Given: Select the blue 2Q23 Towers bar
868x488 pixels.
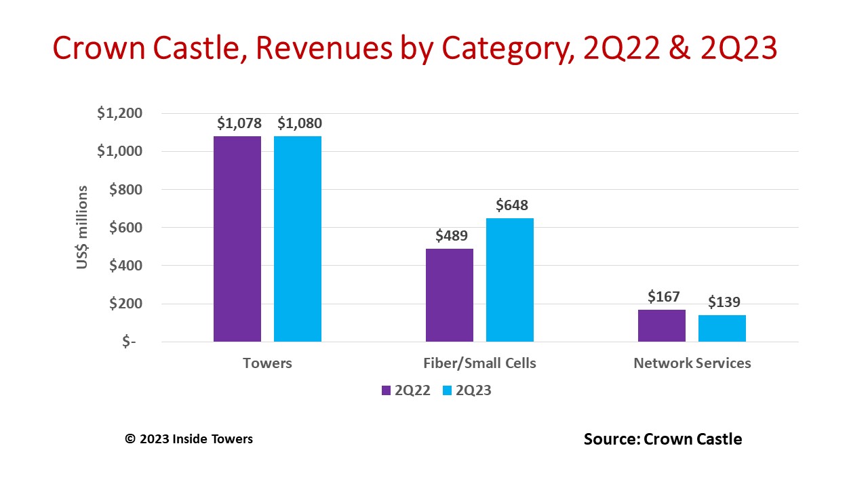Looking at the screenshot, I should coord(298,239).
